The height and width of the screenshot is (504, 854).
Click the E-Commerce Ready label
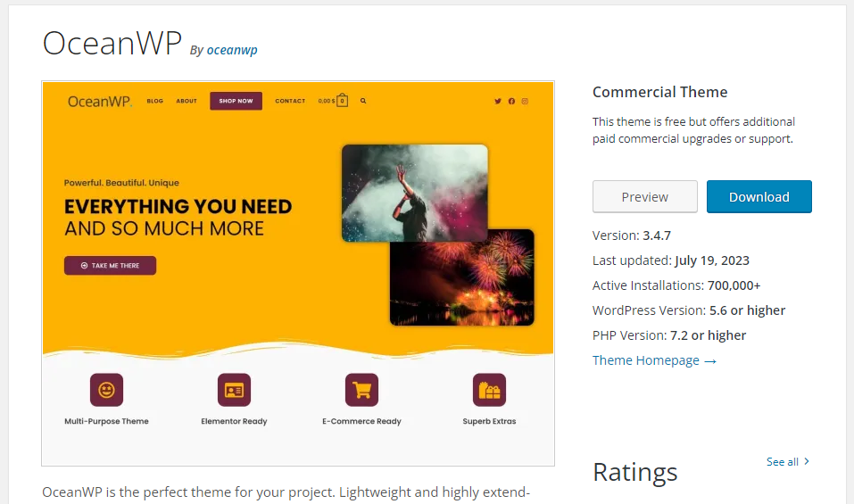361,421
